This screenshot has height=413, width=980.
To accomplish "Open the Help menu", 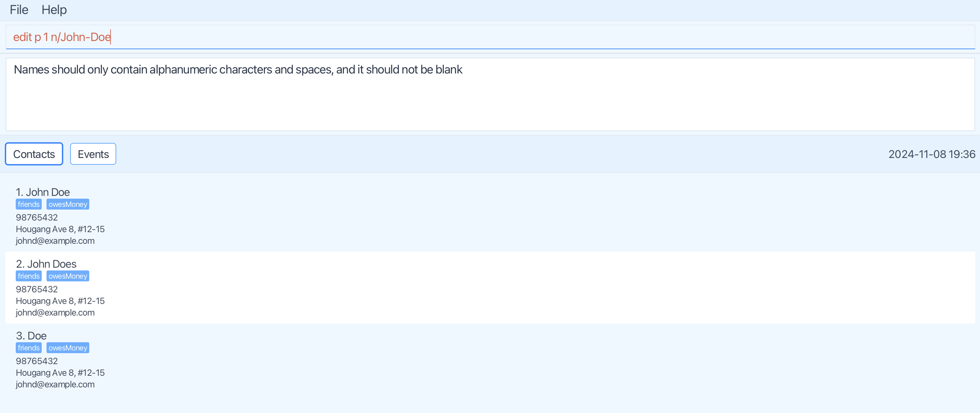I will (54, 10).
